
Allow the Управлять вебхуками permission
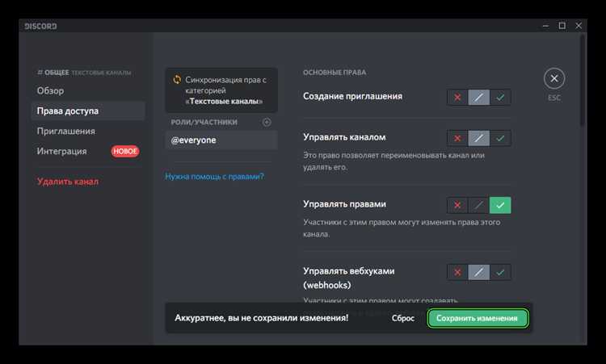click(500, 272)
